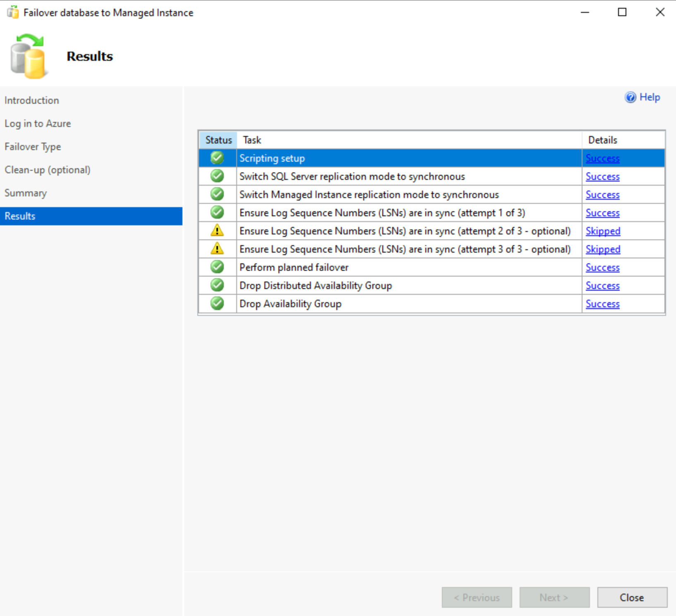Click the Results wizard header icon
The height and width of the screenshot is (616, 676).
pos(29,56)
